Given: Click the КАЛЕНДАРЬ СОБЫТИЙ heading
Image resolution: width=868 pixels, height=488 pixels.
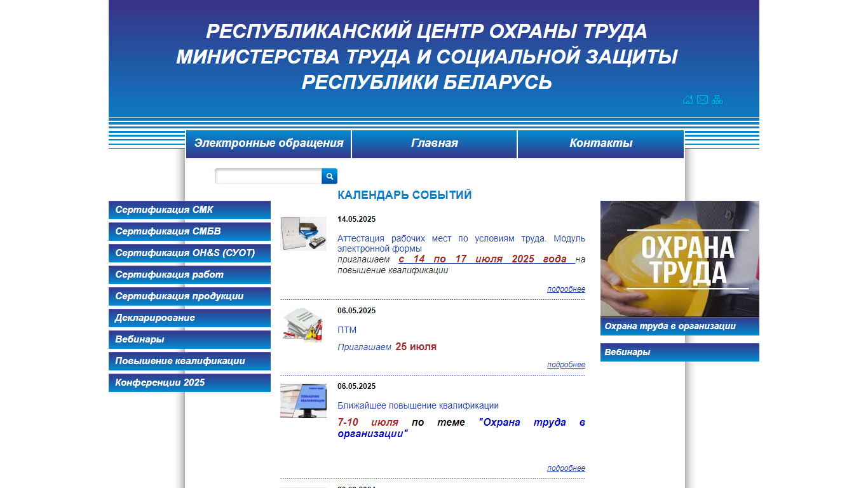Looking at the screenshot, I should [405, 195].
